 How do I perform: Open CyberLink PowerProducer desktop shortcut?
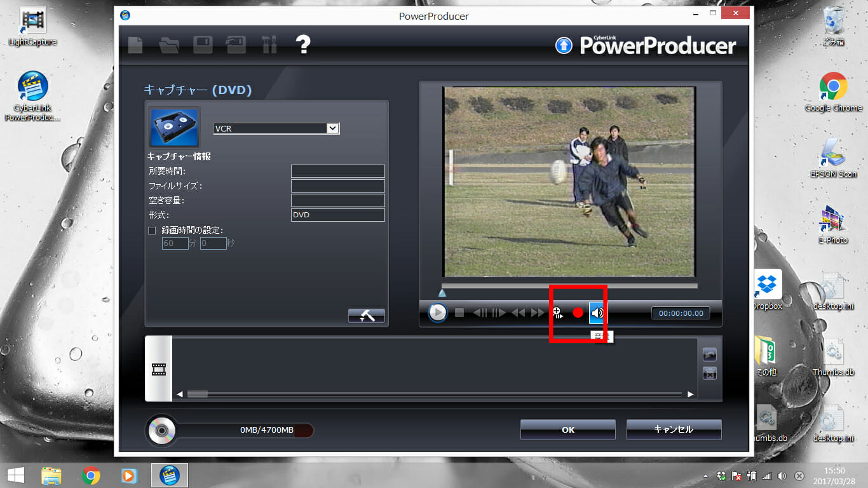[32, 95]
